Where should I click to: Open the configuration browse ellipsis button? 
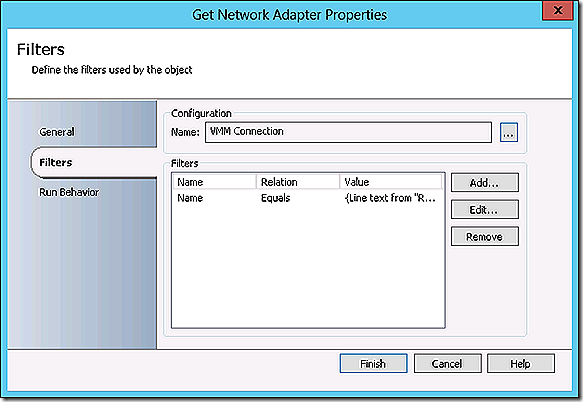(509, 132)
